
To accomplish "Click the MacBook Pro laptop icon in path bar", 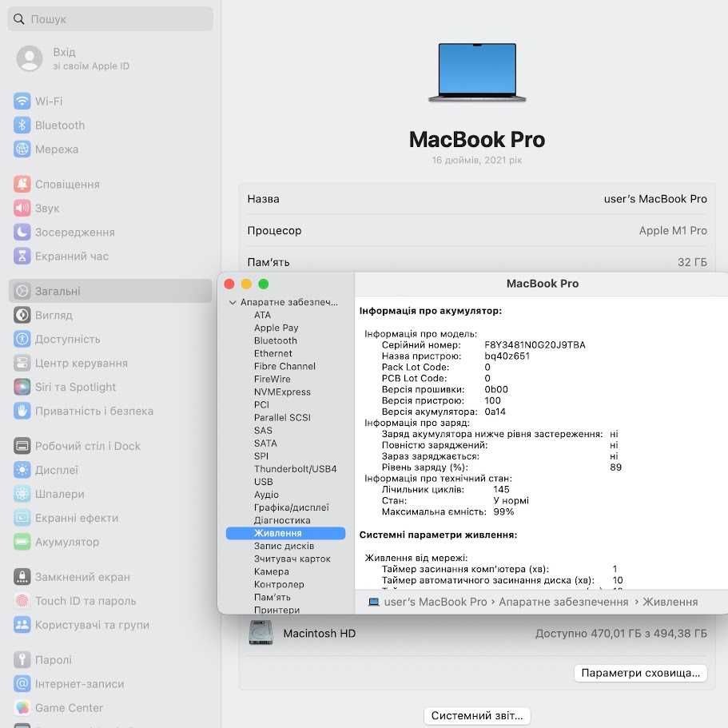I will click(373, 602).
